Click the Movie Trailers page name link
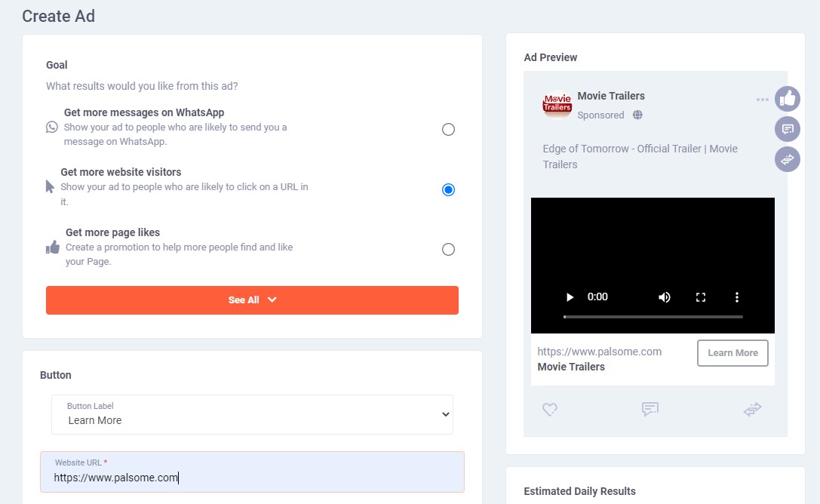 pos(611,96)
